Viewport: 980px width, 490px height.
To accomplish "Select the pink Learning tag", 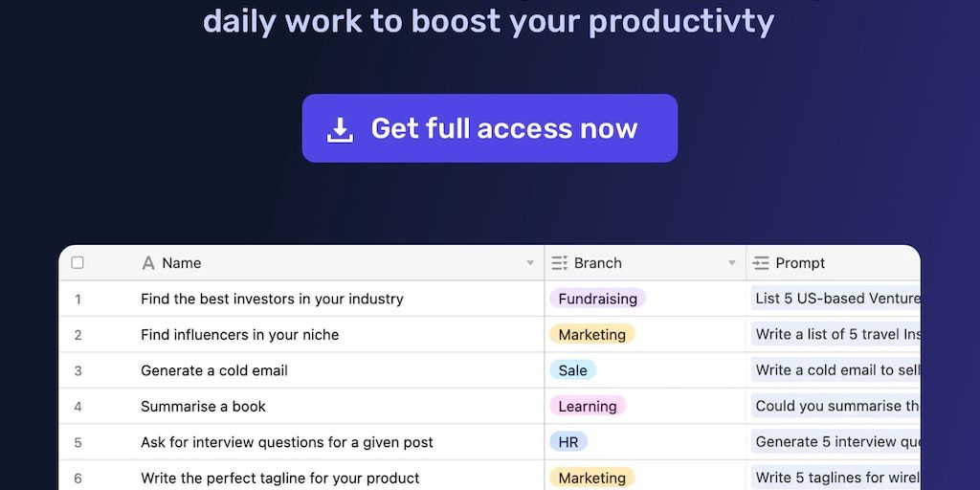I will [x=587, y=407].
